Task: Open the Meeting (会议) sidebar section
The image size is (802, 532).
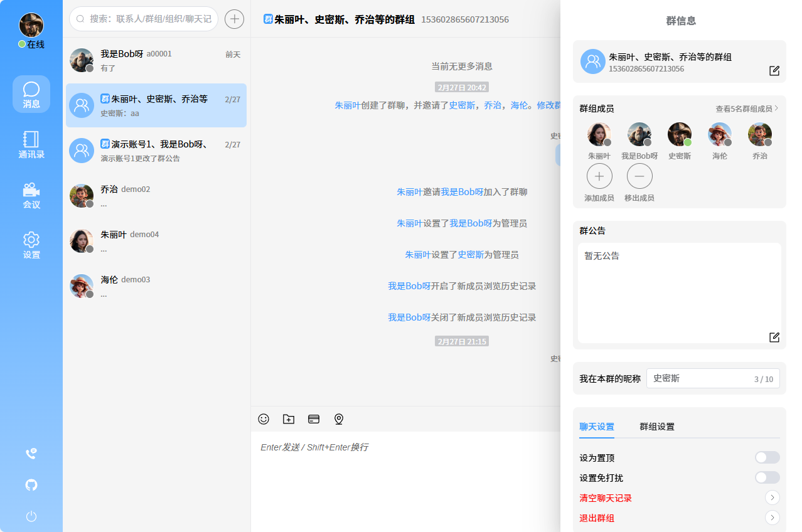Action: click(31, 194)
